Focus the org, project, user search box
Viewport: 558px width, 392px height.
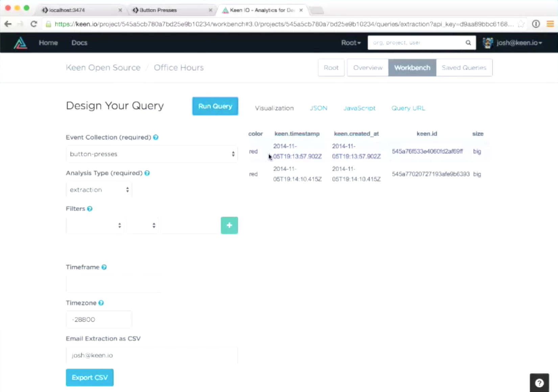coord(416,43)
